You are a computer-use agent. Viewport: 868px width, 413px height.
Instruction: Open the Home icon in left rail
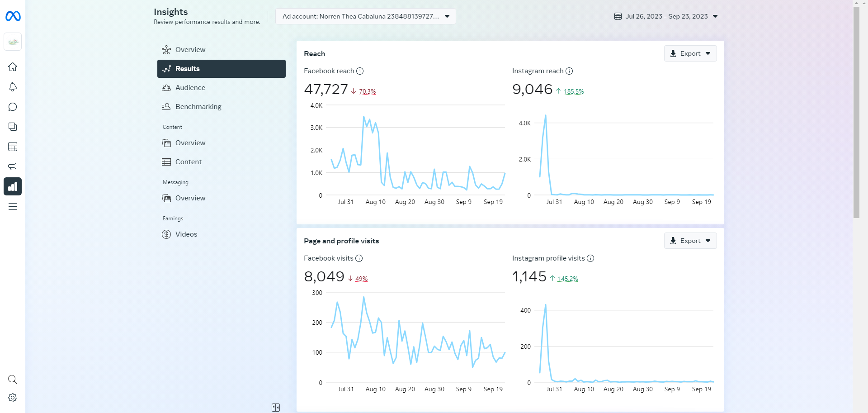(x=13, y=67)
